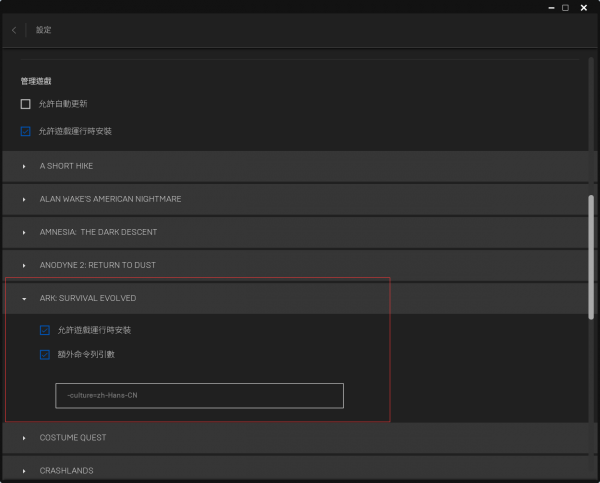Maximize the settings window
The width and height of the screenshot is (600, 483).
565,7
